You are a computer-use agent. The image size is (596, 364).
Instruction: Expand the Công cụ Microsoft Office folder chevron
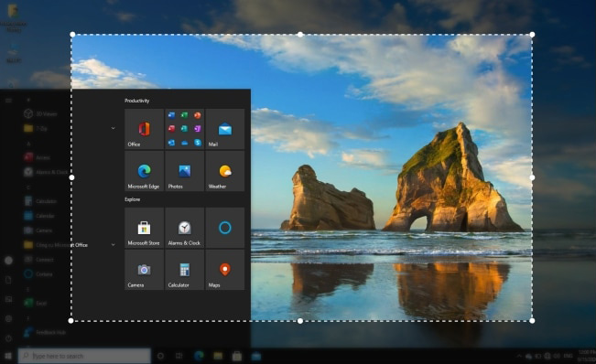pos(113,245)
